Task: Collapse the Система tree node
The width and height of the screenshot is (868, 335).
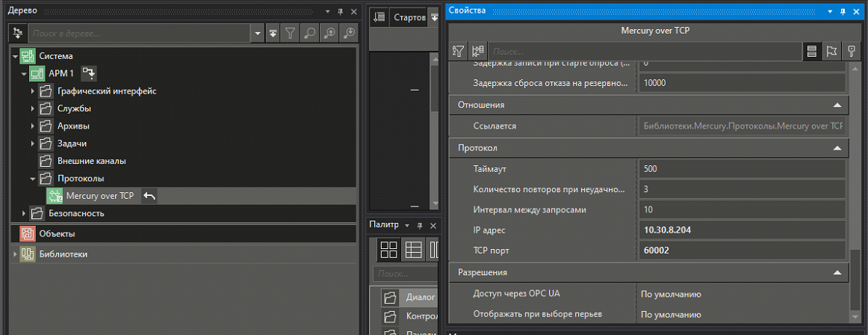Action: click(15, 57)
